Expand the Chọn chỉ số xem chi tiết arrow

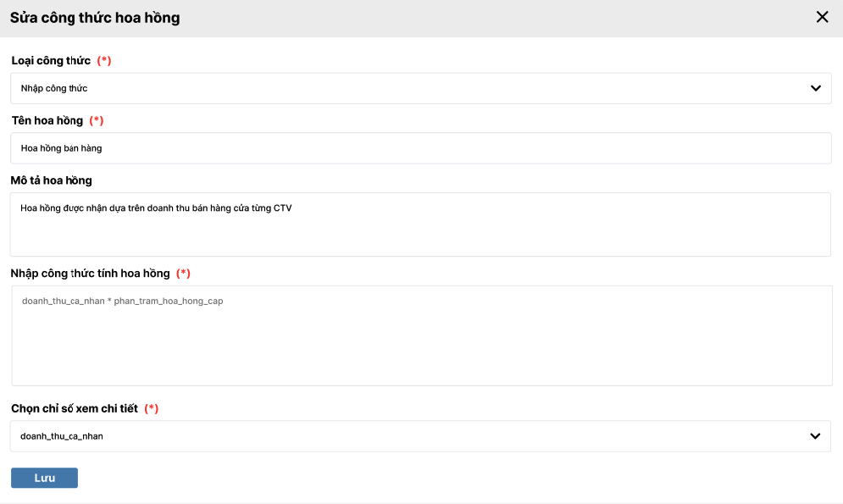pyautogui.click(x=815, y=436)
